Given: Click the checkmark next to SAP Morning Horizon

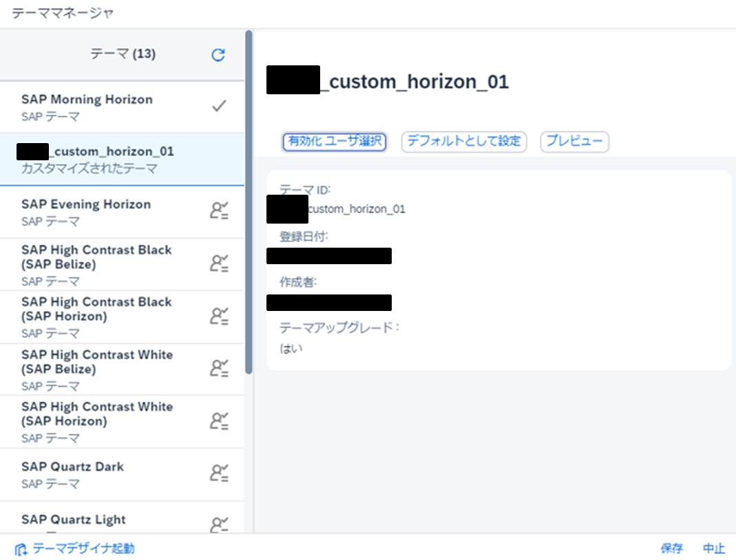Looking at the screenshot, I should (x=218, y=106).
